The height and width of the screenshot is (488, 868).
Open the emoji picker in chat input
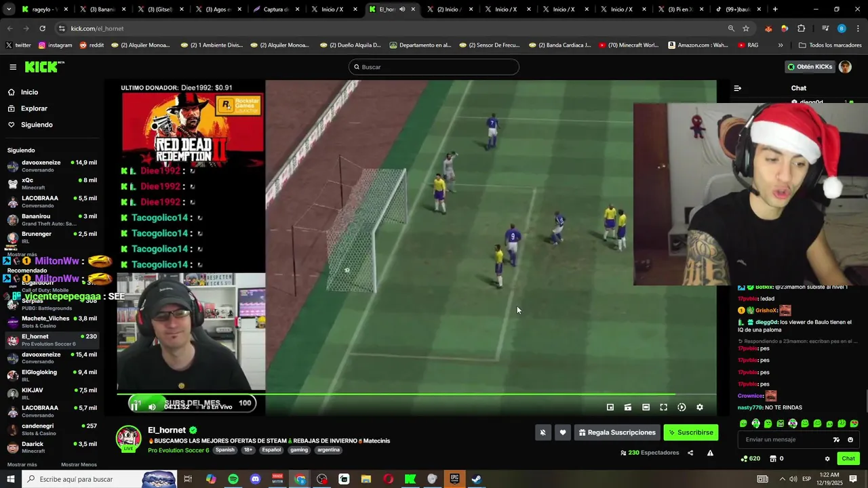pyautogui.click(x=850, y=440)
